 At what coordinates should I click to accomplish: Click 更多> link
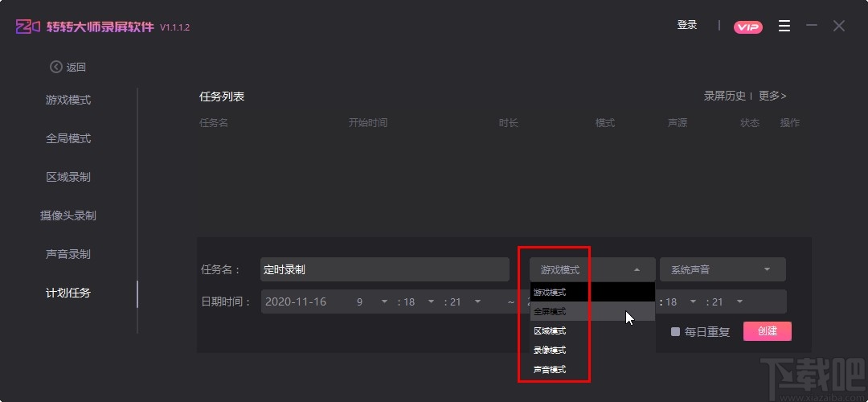(772, 96)
